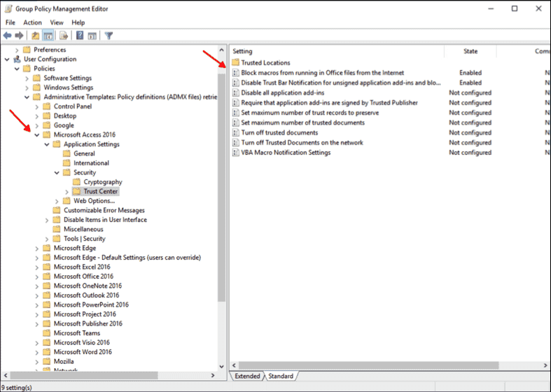The height and width of the screenshot is (392, 551).
Task: Click the policy icon beside VBA Macro Notification Settings
Action: (x=236, y=153)
